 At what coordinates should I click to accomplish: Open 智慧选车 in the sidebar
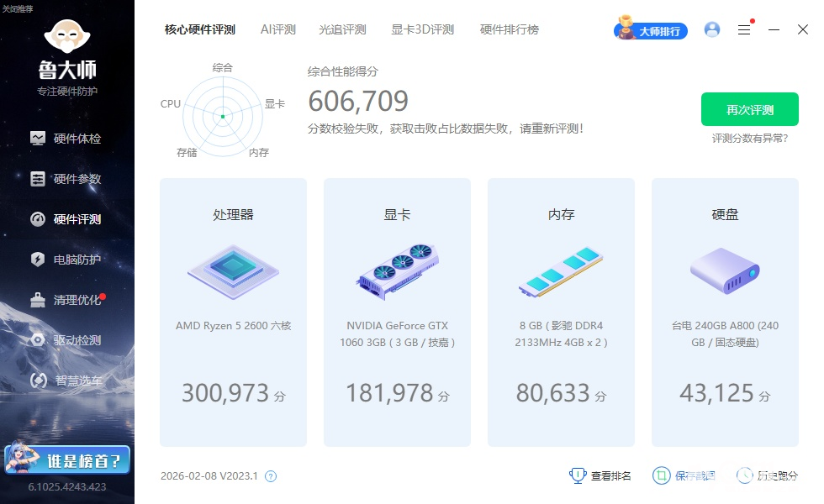[x=66, y=381]
